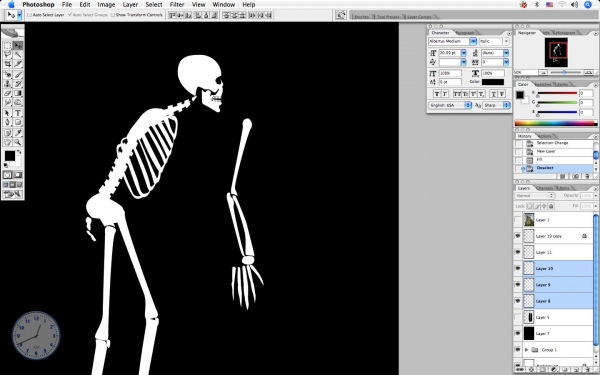The width and height of the screenshot is (600, 375).
Task: Select the Gradient tool
Action: pos(18,93)
